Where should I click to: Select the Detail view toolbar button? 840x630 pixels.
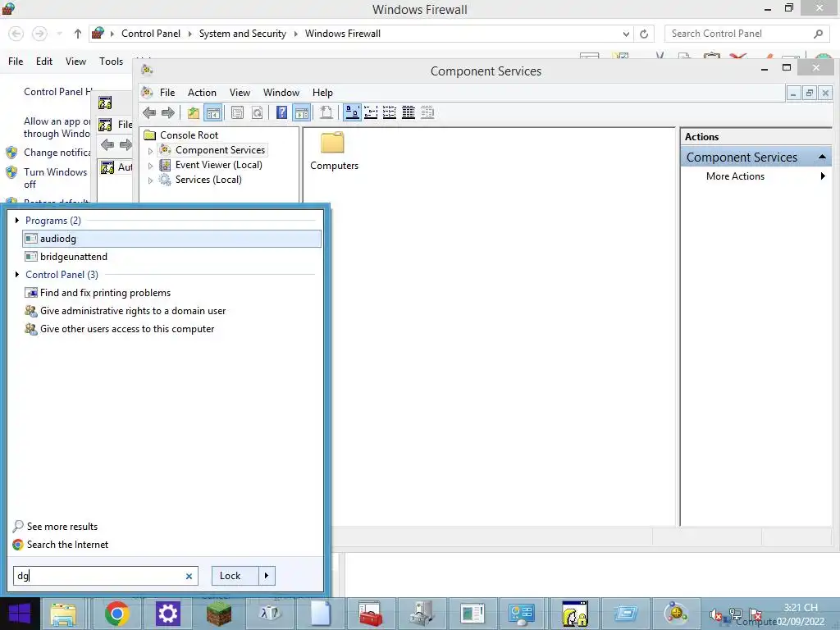(409, 112)
